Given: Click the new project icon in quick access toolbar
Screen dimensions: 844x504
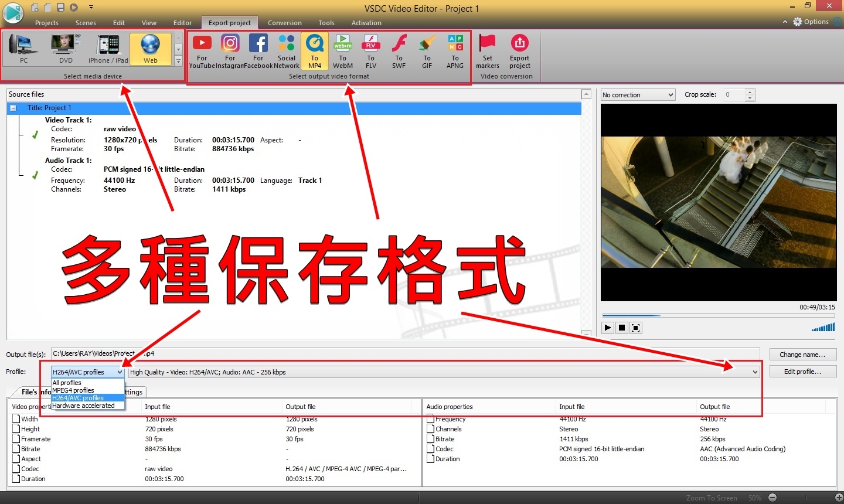Looking at the screenshot, I should click(35, 8).
